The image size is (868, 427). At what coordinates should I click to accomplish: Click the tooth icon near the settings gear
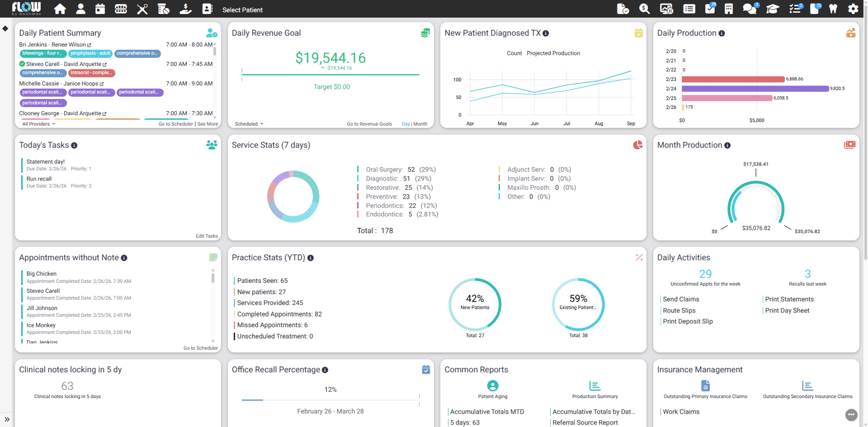(x=833, y=9)
